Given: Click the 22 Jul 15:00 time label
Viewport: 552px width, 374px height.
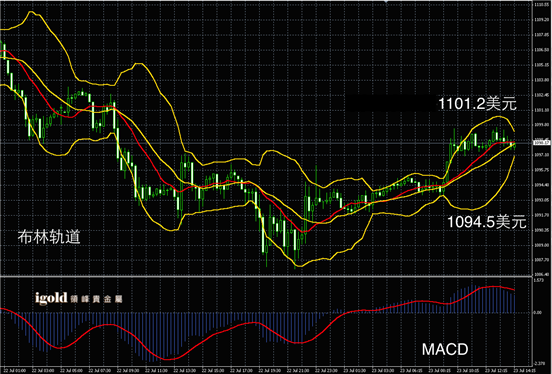Looking at the screenshot, I should (x=213, y=370).
